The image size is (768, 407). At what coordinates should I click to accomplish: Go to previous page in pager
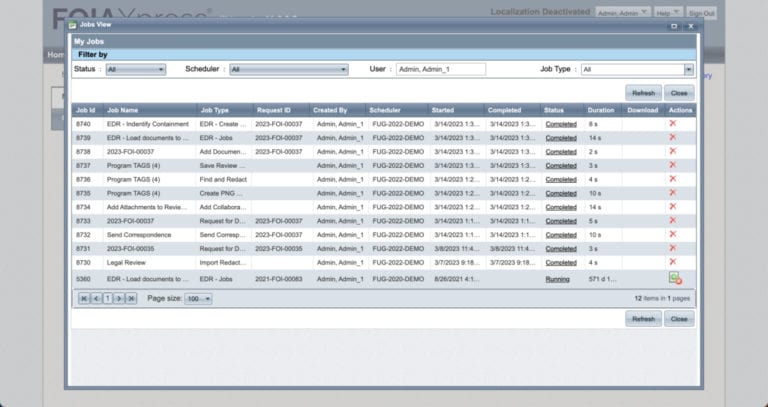click(96, 298)
